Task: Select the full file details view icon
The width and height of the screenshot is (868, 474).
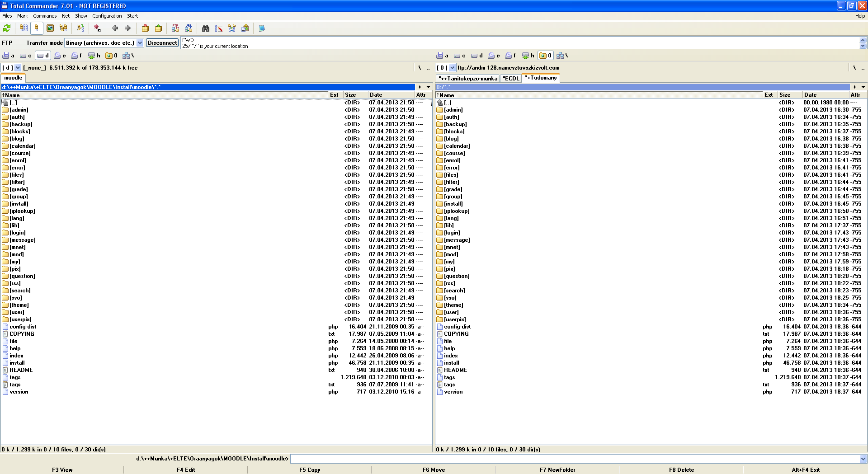Action: point(37,28)
